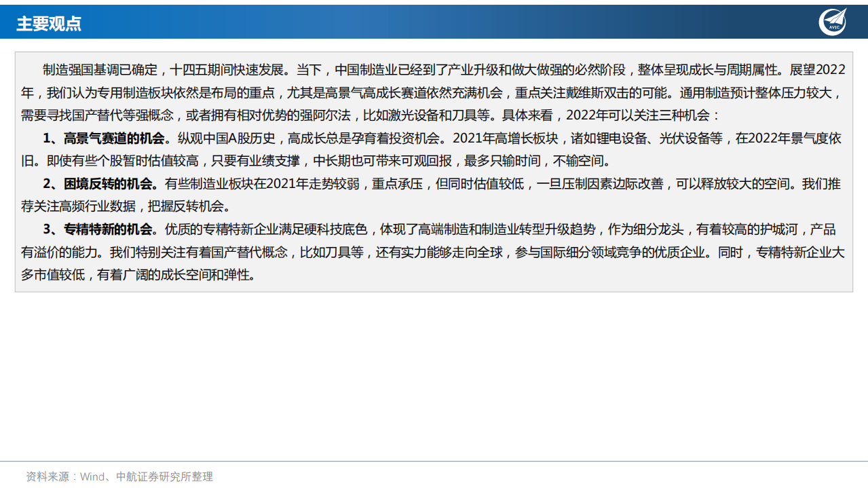This screenshot has height=488, width=868.
Task: Select the heading 2、困境反转的机会
Action: click(100, 184)
